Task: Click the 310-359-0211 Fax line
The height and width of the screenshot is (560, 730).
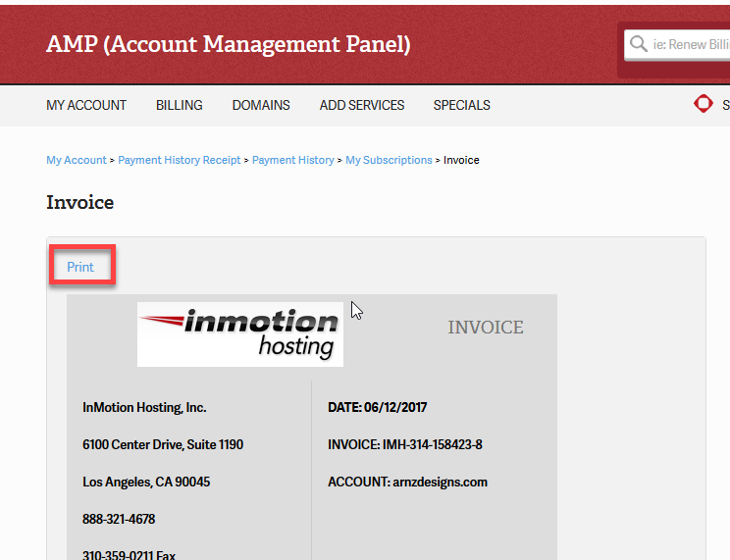Action: tap(129, 554)
